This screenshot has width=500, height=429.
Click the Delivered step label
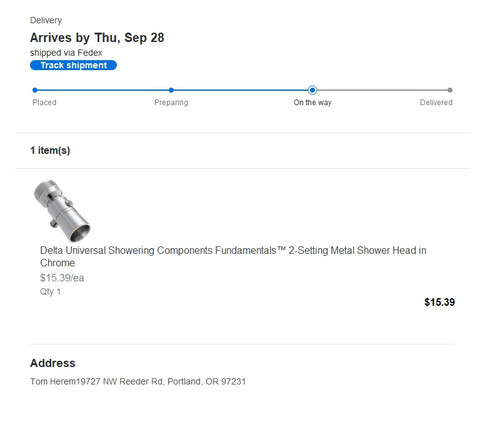click(436, 102)
